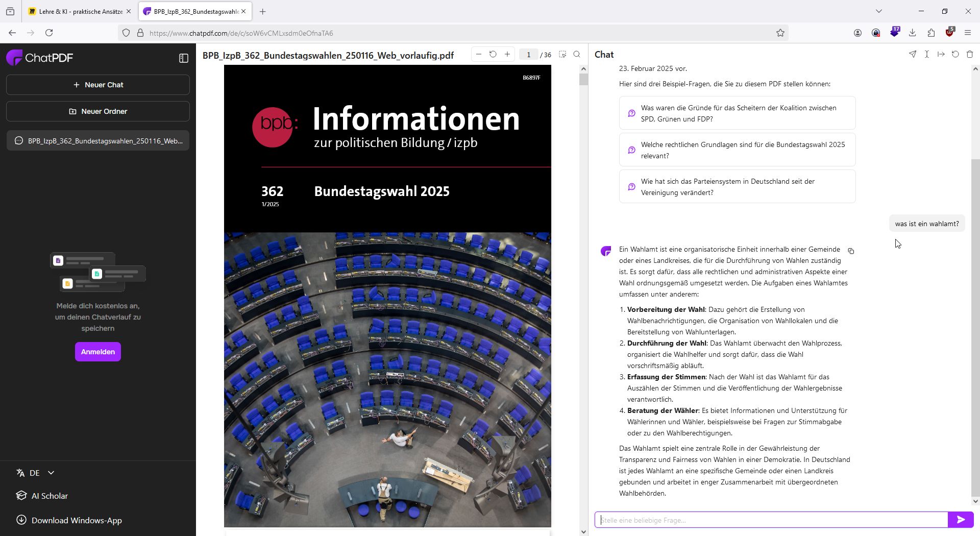Create a folder with Neuer Ordner
Image resolution: width=980 pixels, height=536 pixels.
pos(98,111)
